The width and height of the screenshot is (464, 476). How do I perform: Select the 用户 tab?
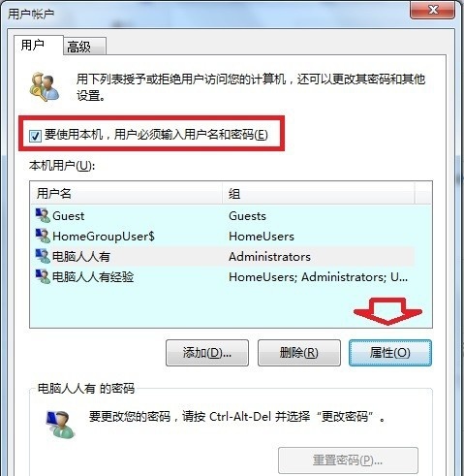click(39, 45)
